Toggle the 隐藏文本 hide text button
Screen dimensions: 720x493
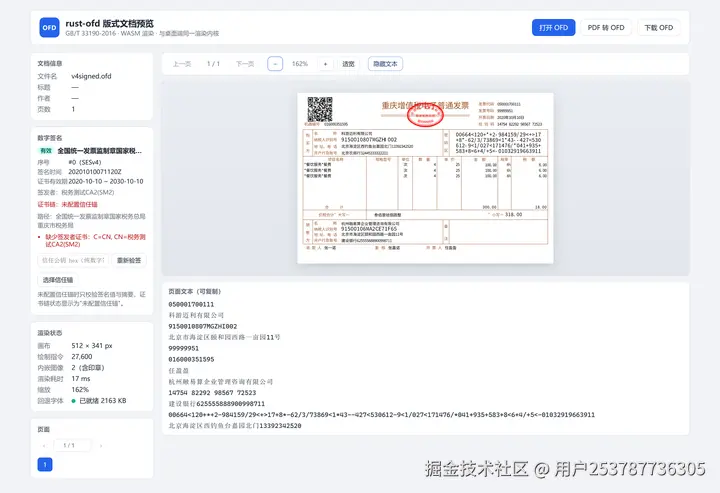[x=385, y=64]
